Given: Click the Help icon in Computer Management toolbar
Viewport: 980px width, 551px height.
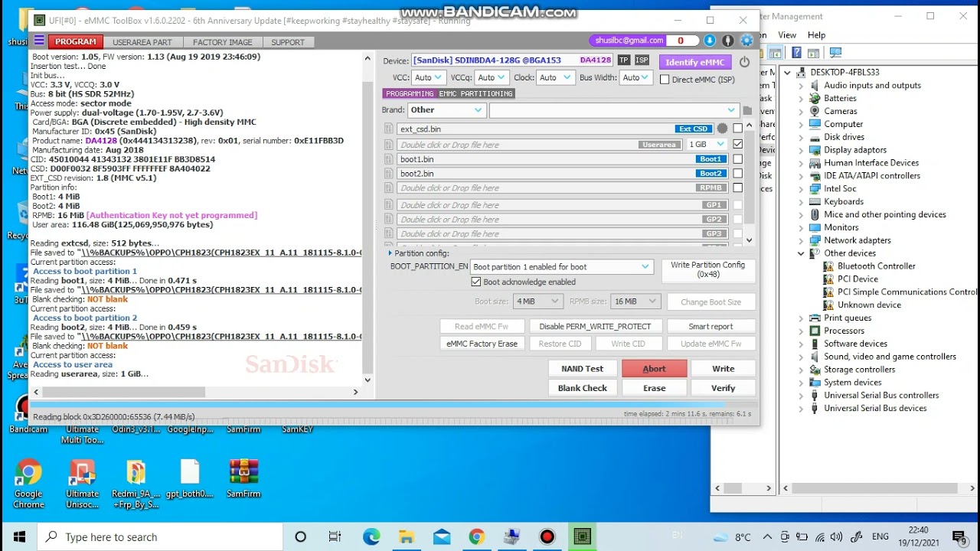Looking at the screenshot, I should pos(797,53).
